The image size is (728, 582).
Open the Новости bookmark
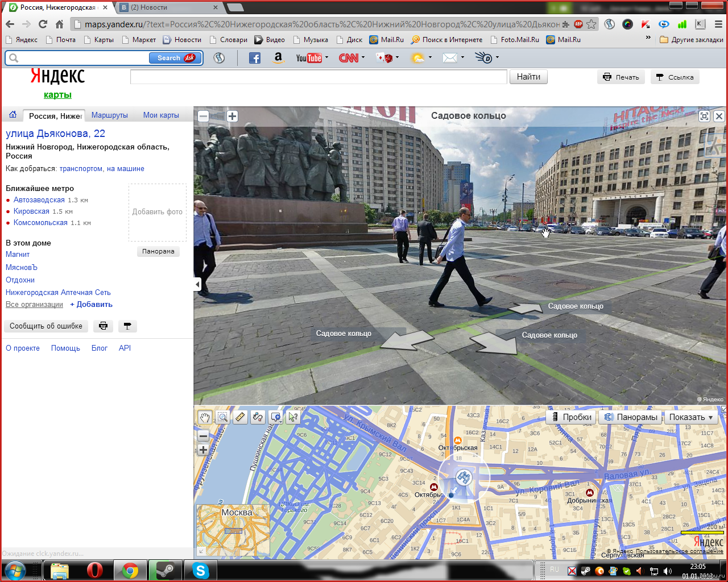point(183,40)
